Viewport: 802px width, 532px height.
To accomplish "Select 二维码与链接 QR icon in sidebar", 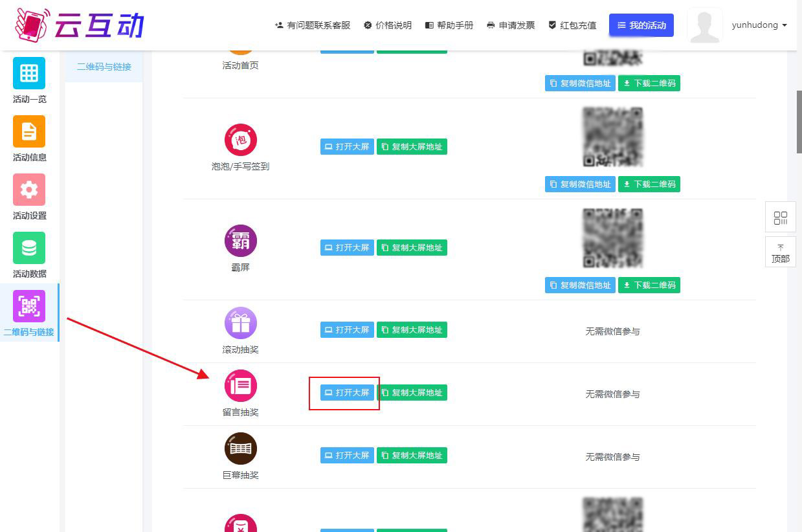I will 29,306.
